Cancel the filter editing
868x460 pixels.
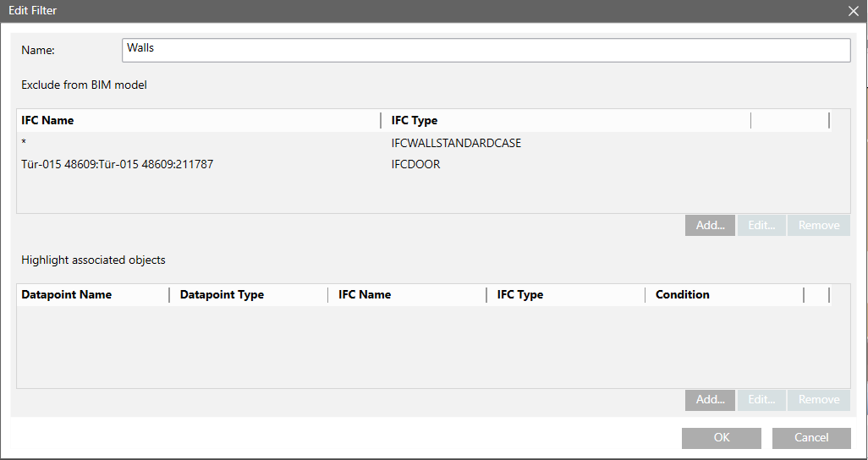[811, 437]
